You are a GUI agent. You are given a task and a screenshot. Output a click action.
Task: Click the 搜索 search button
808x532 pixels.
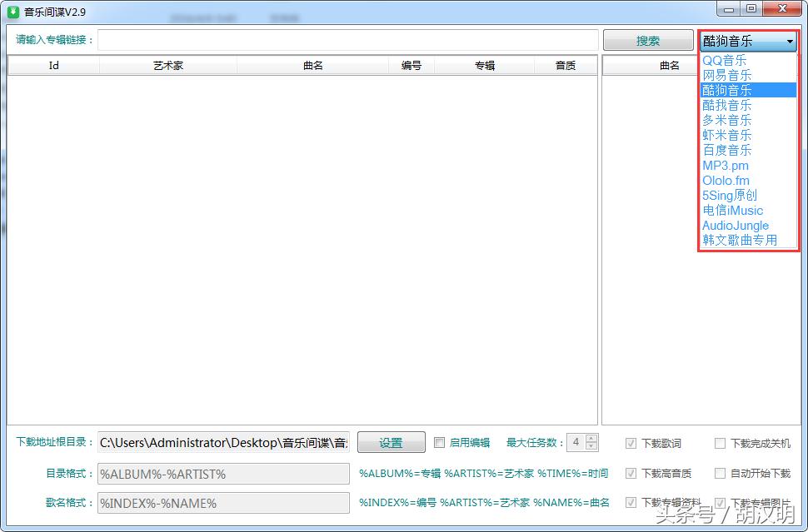click(648, 39)
